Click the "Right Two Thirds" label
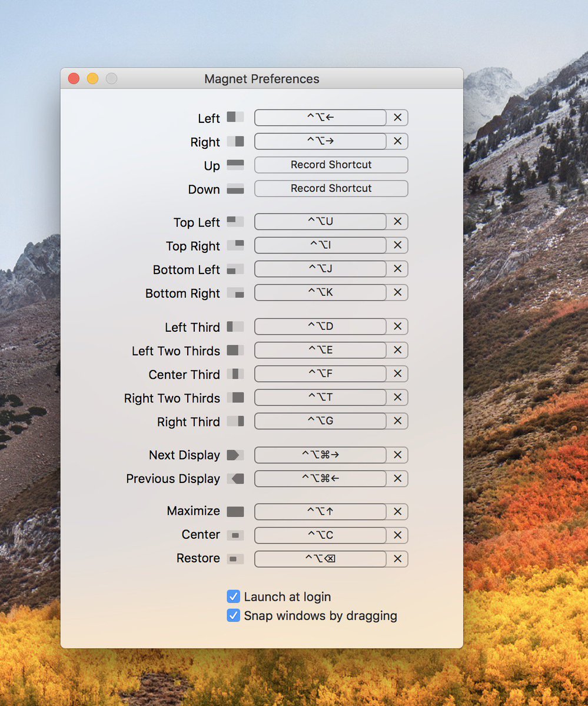 pyautogui.click(x=172, y=398)
